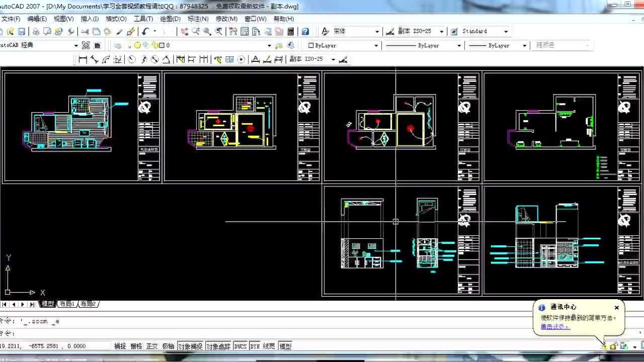644x362 pixels.
Task: Select the Center Mark tool
Action: [x=241, y=59]
